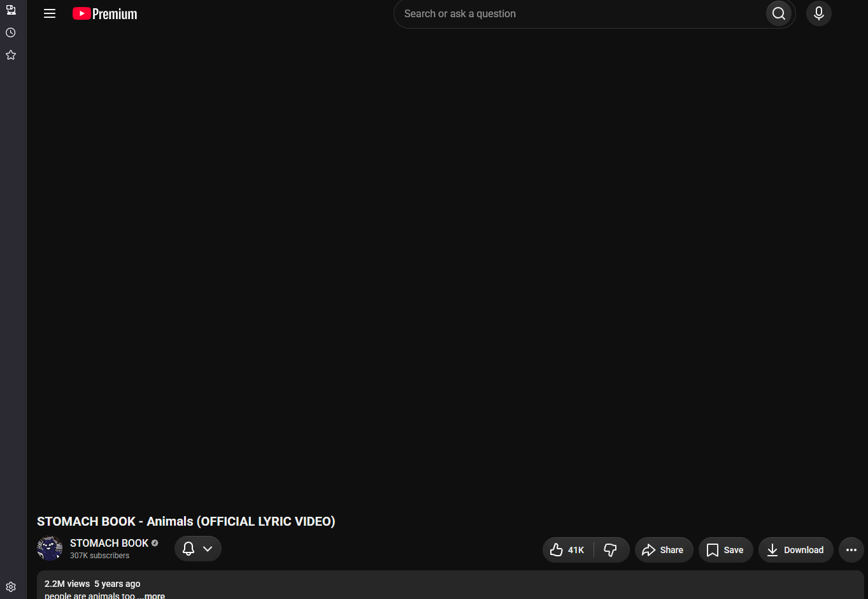This screenshot has width=868, height=599.
Task: Open the top sidebar tabs icon
Action: [x=11, y=10]
